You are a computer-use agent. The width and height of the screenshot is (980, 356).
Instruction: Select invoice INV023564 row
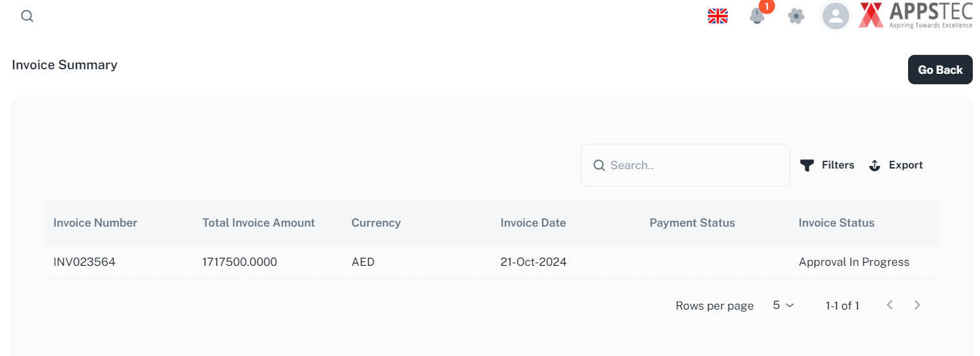[84, 262]
